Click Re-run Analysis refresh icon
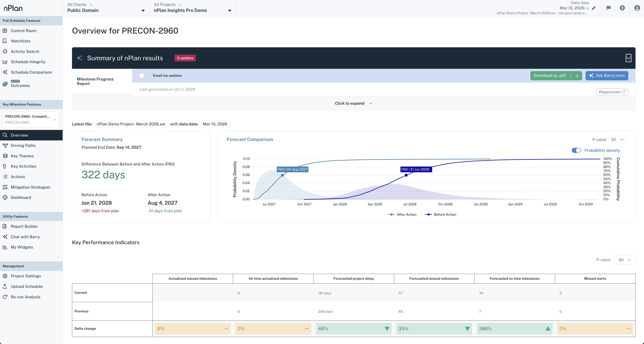This screenshot has width=644, height=344. (x=5, y=297)
